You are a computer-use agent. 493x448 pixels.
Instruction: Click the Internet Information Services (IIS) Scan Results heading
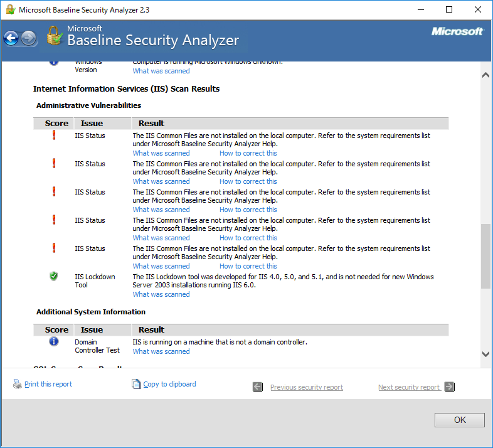pos(126,89)
